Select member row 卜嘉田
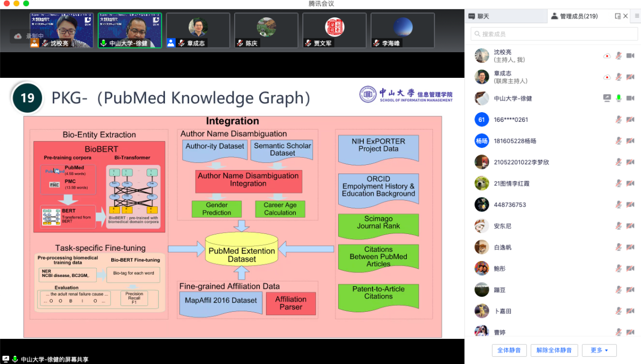Screen dimensions: 641x364 pyautogui.click(x=552, y=311)
